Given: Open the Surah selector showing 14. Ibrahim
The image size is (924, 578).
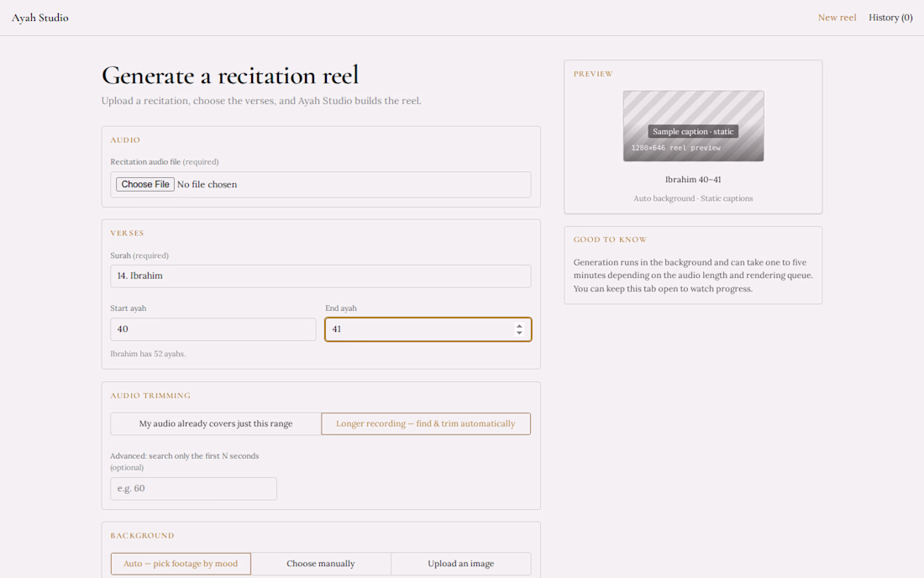Looking at the screenshot, I should (321, 276).
